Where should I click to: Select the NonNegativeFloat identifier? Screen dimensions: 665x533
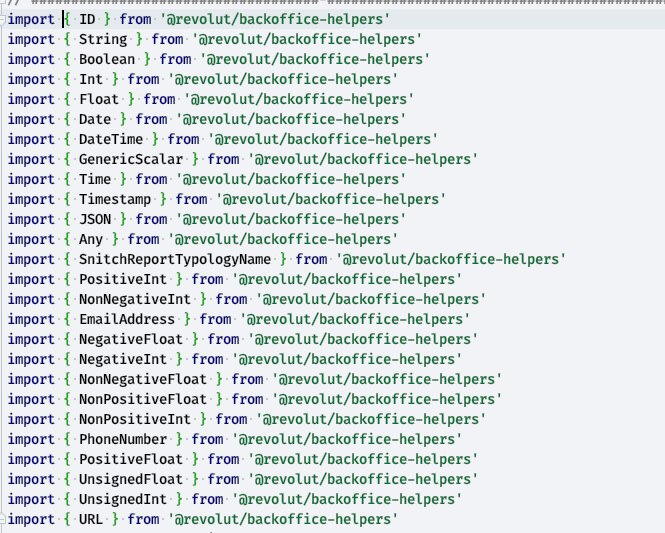(x=143, y=379)
